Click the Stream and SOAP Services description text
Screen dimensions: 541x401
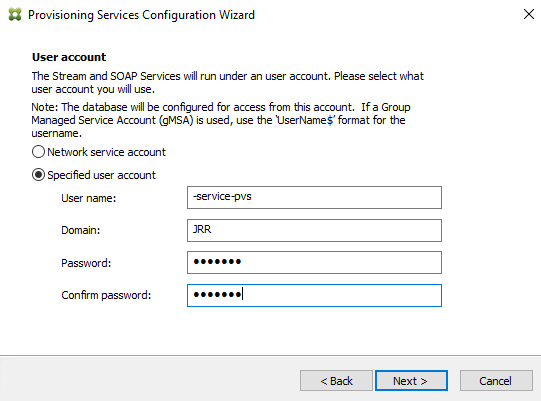(228, 82)
